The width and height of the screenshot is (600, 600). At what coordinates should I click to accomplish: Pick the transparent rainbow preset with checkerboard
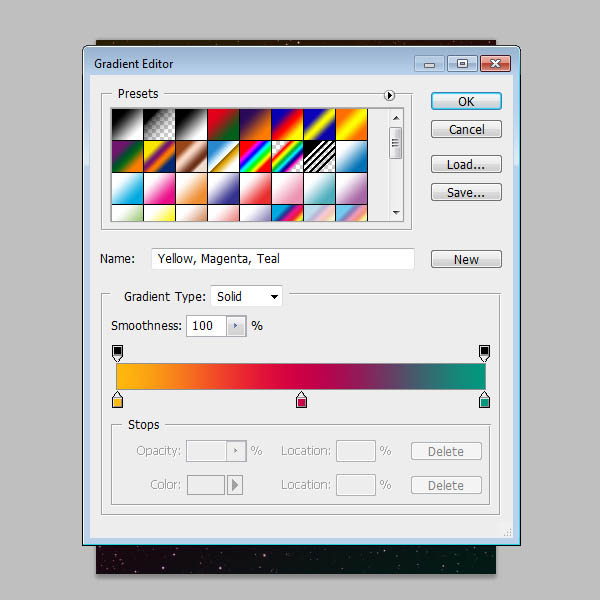click(287, 157)
